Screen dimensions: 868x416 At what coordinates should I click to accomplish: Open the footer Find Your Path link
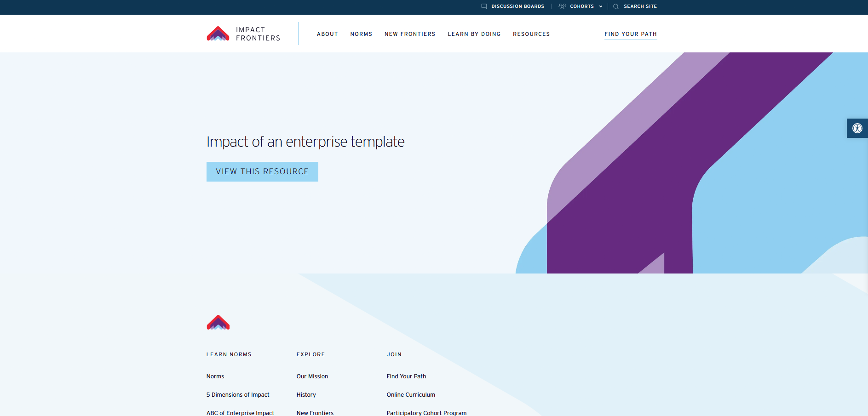click(407, 376)
